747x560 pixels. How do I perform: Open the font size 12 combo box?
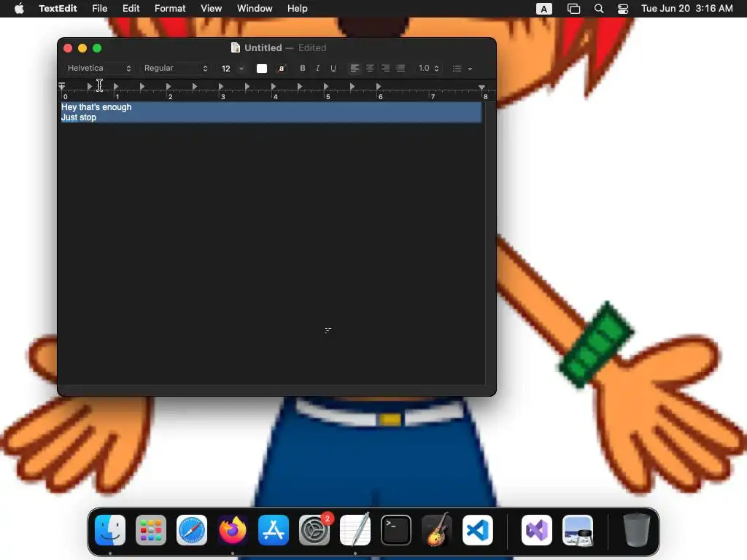point(233,68)
